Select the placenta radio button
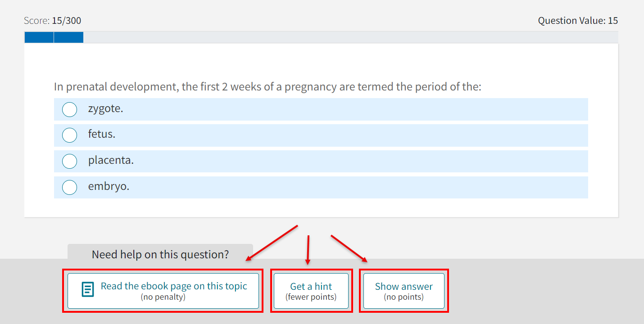 click(x=69, y=161)
